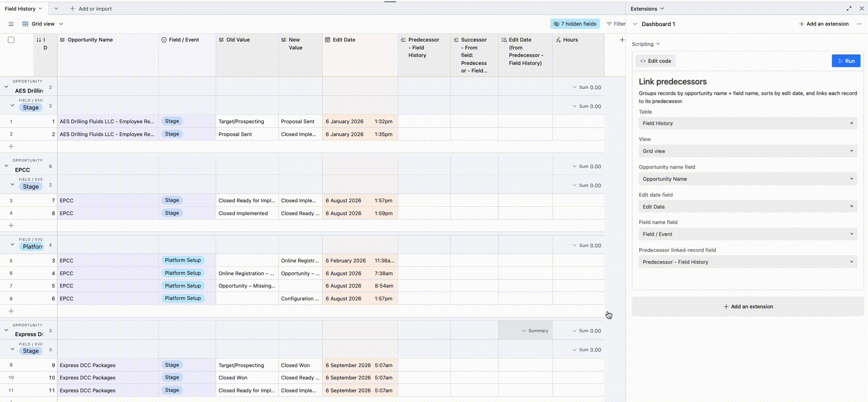Click Platform Setup tag in record 3 row

(x=183, y=260)
